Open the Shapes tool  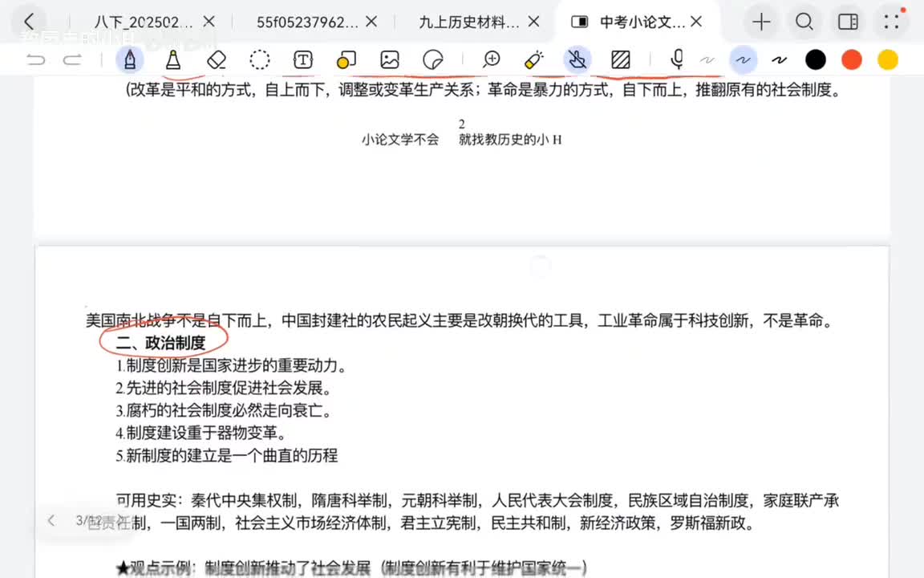346,59
